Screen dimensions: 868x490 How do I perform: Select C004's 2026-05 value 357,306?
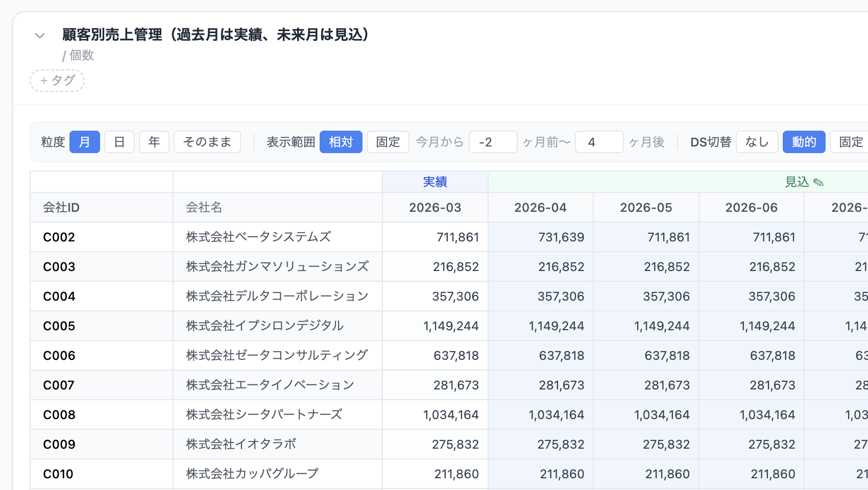tap(646, 296)
